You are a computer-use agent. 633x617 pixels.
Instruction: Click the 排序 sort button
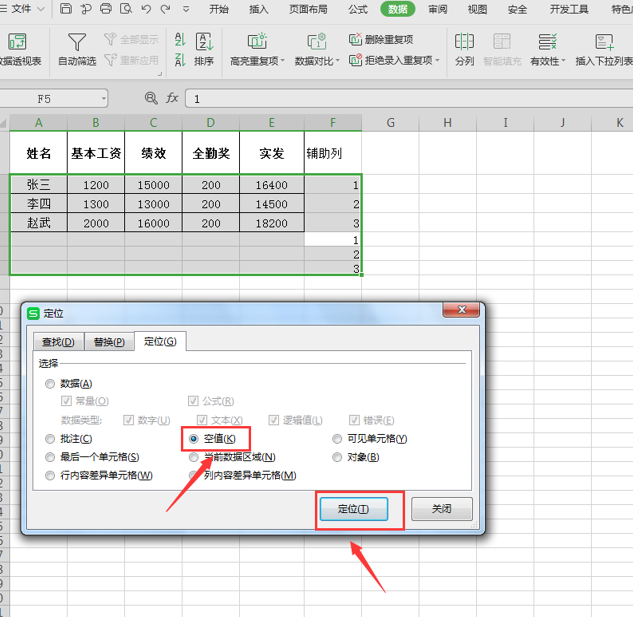pyautogui.click(x=204, y=50)
